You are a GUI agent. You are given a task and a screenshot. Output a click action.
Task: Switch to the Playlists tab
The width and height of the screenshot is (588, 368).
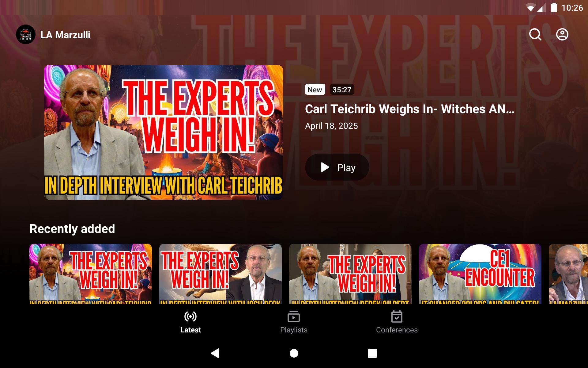point(294,322)
